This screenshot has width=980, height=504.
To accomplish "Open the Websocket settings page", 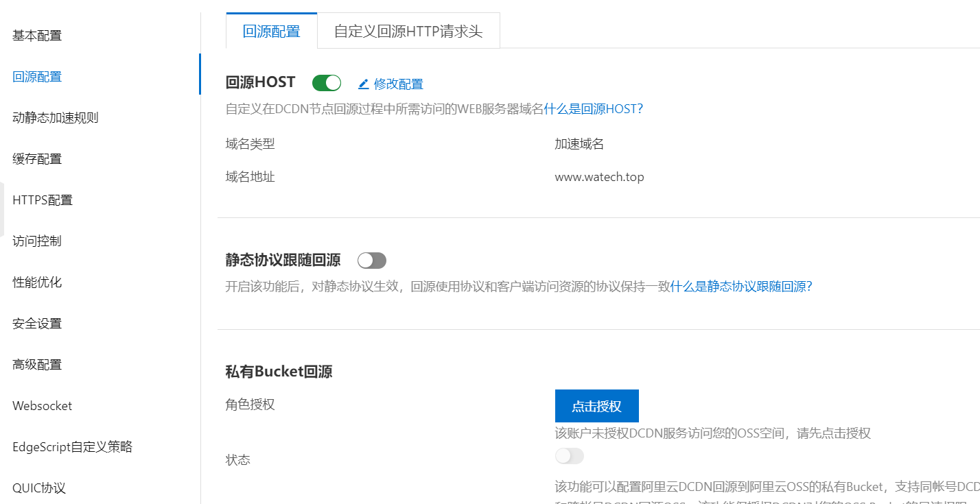I will 43,406.
